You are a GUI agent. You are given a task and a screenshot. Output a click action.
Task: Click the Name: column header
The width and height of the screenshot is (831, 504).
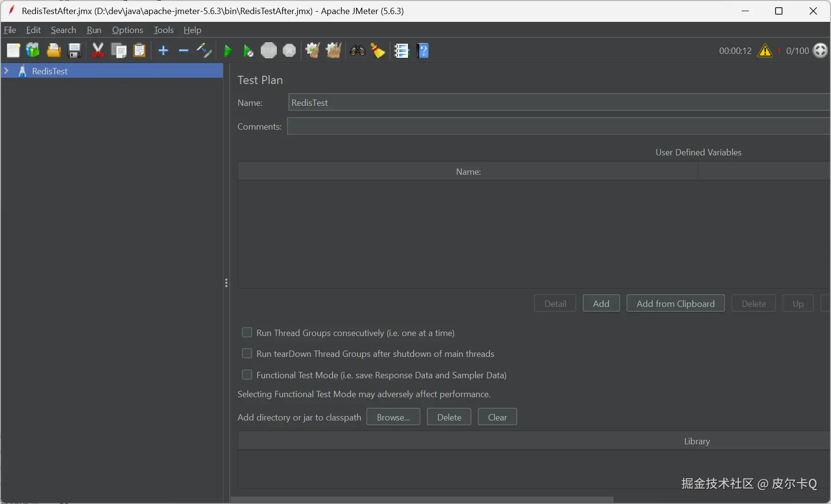(x=468, y=171)
